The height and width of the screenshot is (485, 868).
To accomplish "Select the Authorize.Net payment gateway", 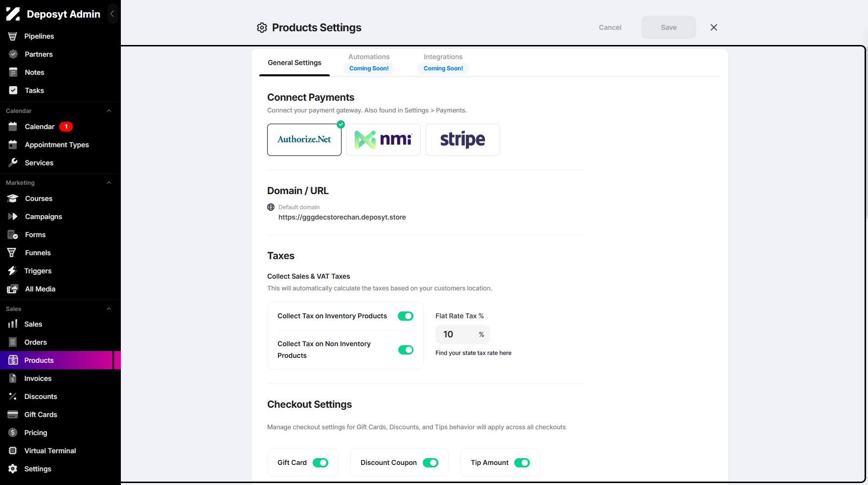I will coord(304,140).
